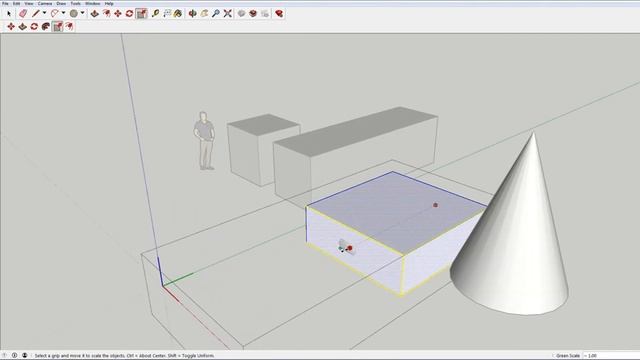This screenshot has width=640, height=360.
Task: Click Offset tool in second toolbar row
Action: click(x=69, y=27)
